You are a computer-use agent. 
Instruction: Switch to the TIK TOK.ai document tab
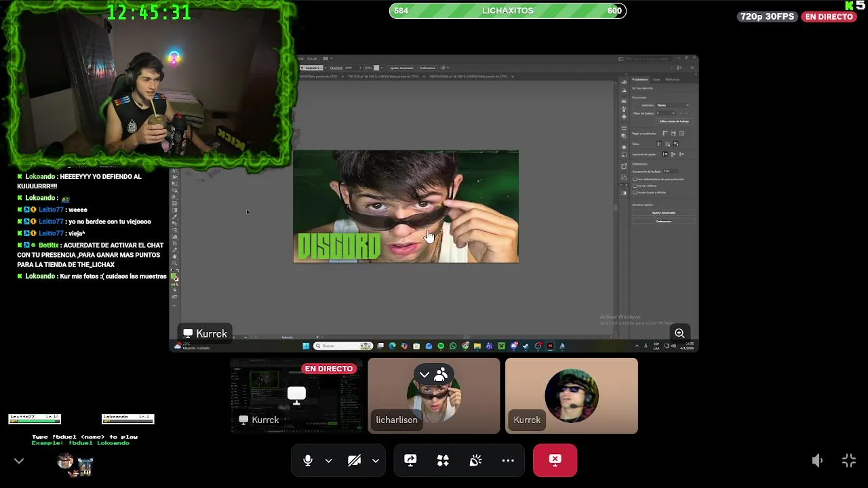(x=383, y=77)
